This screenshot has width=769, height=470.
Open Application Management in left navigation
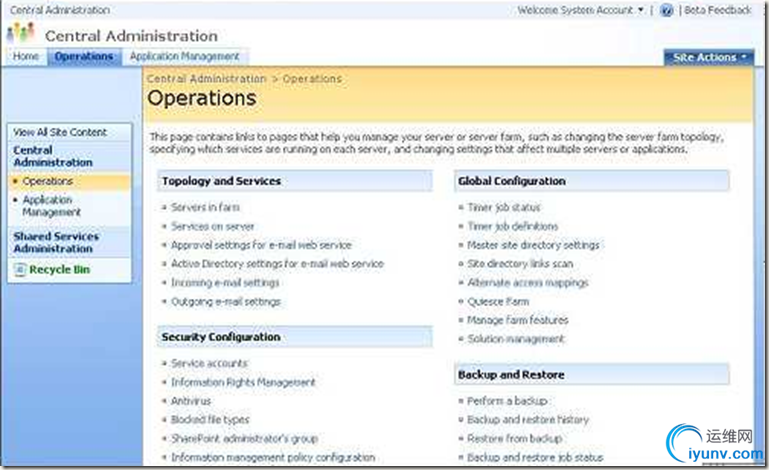(x=51, y=206)
